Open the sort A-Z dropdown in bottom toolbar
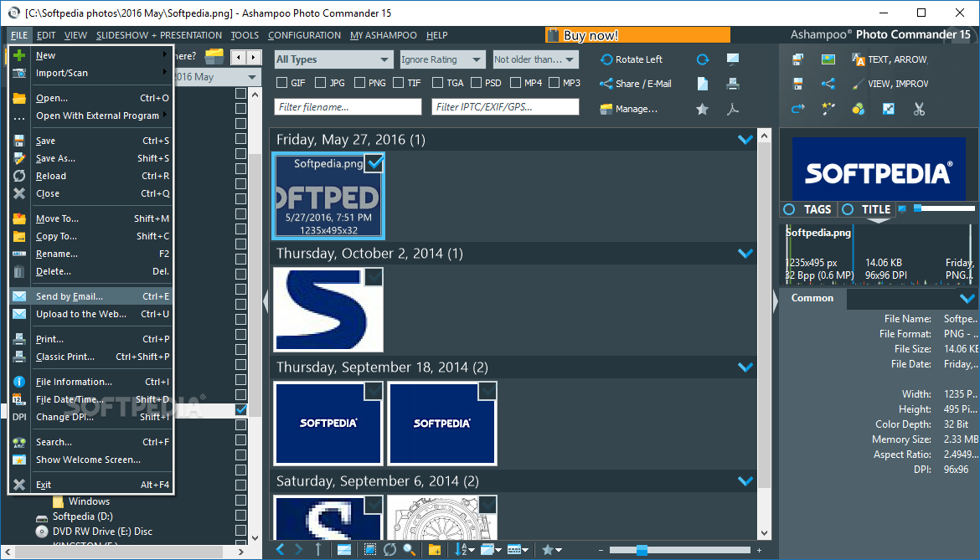The width and height of the screenshot is (980, 560). pyautogui.click(x=465, y=549)
